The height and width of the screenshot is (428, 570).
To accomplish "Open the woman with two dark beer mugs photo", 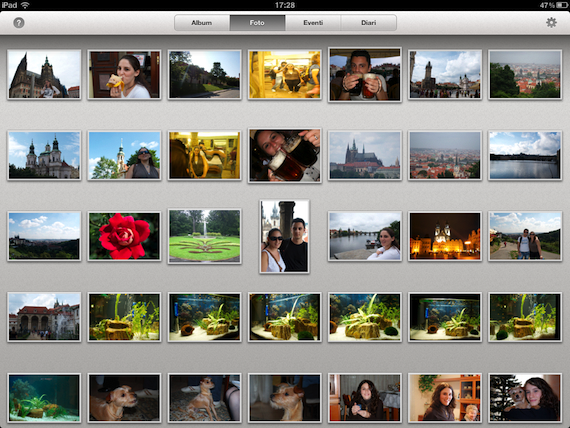I will [x=285, y=155].
